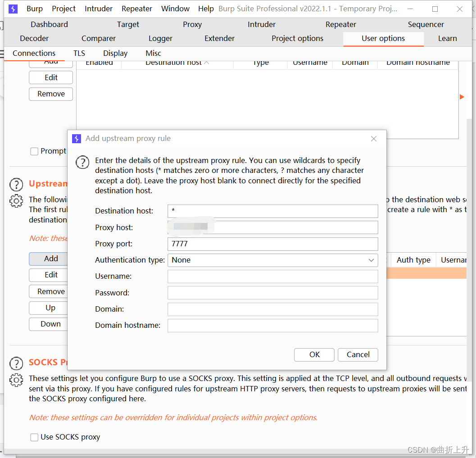Move upstream proxy rule Up
The image size is (476, 458).
[x=48, y=308]
